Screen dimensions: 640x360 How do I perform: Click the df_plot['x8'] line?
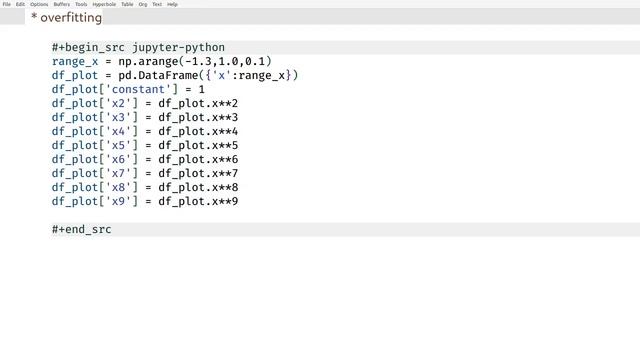[x=144, y=187]
